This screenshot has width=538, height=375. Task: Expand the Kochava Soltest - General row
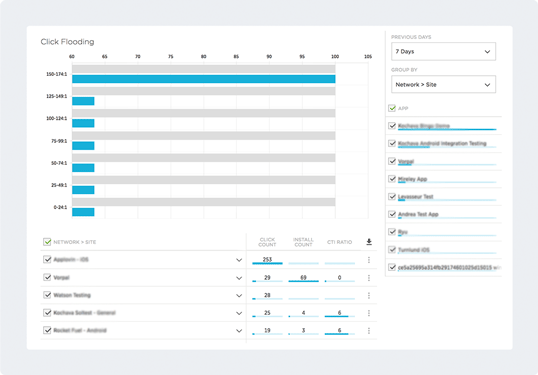point(239,313)
